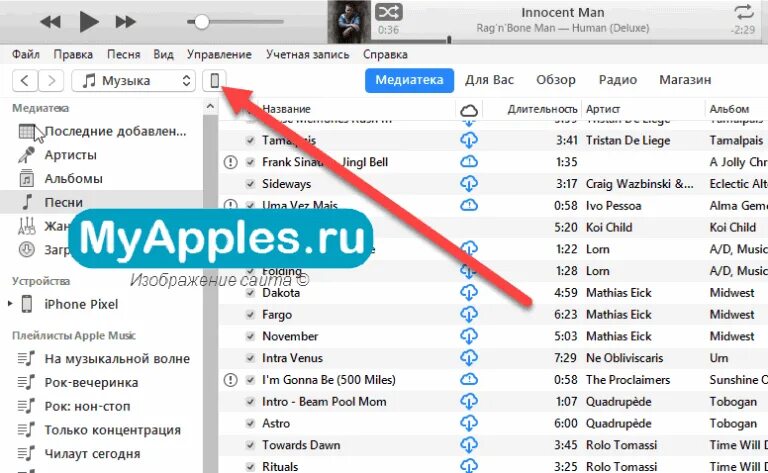Open the Справка menu
Viewport: 768px width, 473px height.
coord(385,54)
